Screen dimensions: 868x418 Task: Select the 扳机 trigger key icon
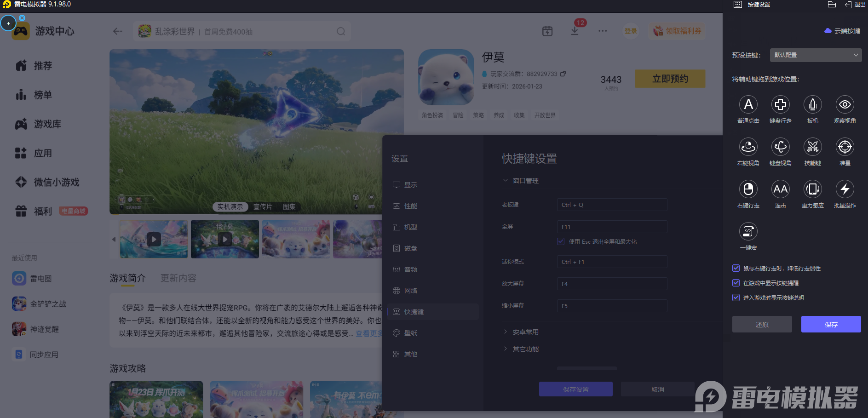(813, 104)
